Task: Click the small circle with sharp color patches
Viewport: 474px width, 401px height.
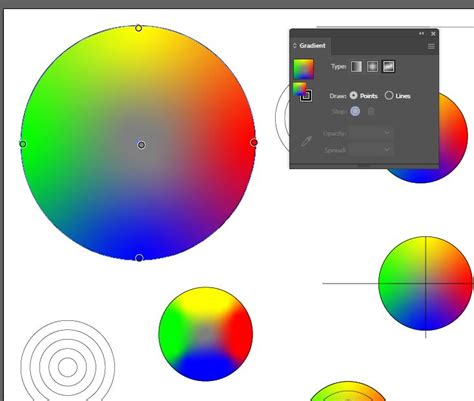Action: [x=206, y=334]
